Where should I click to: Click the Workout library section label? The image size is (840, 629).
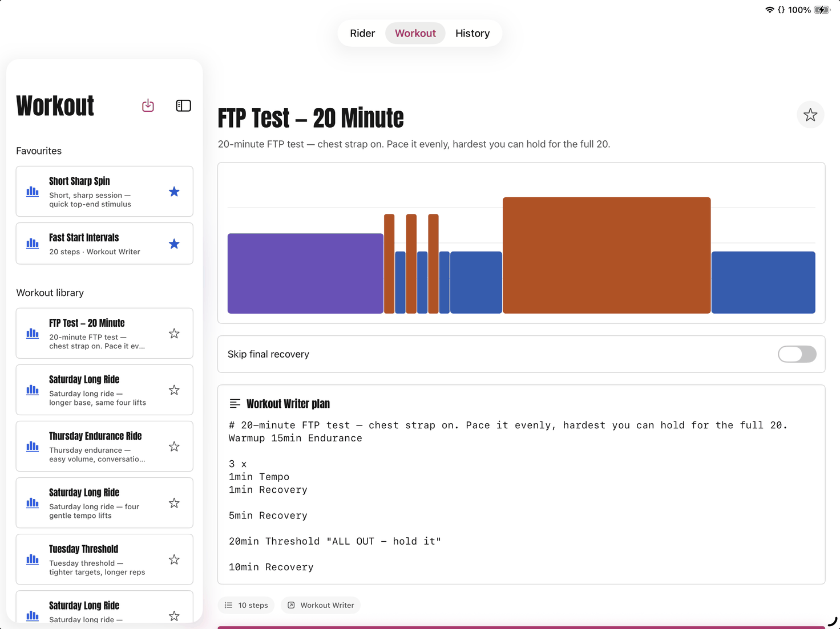click(x=50, y=293)
